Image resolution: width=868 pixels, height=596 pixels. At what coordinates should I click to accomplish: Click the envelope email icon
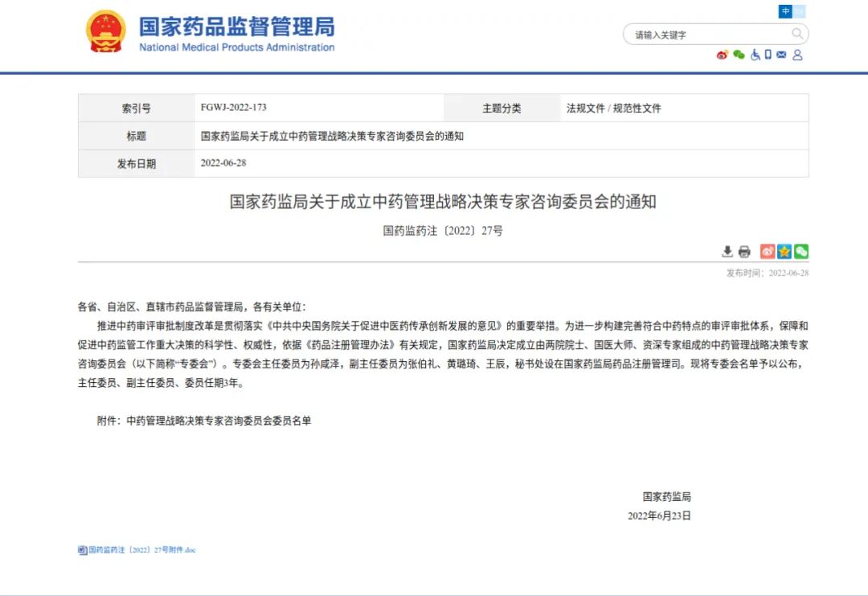(x=781, y=55)
